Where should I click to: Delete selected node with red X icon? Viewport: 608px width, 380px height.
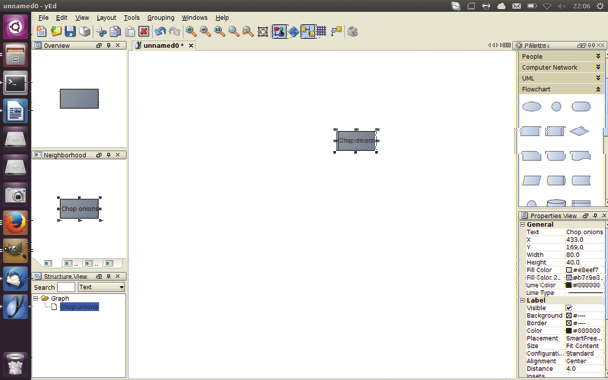(144, 31)
